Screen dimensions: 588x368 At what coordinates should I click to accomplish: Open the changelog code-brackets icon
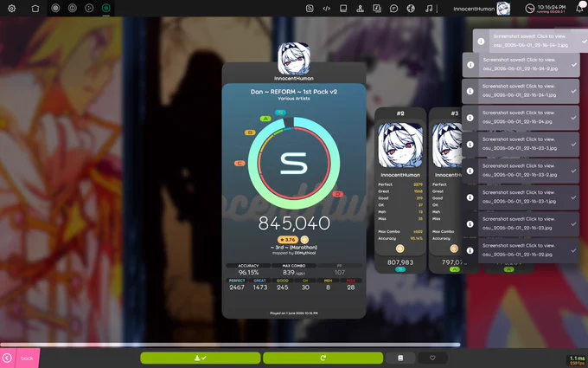coord(326,9)
